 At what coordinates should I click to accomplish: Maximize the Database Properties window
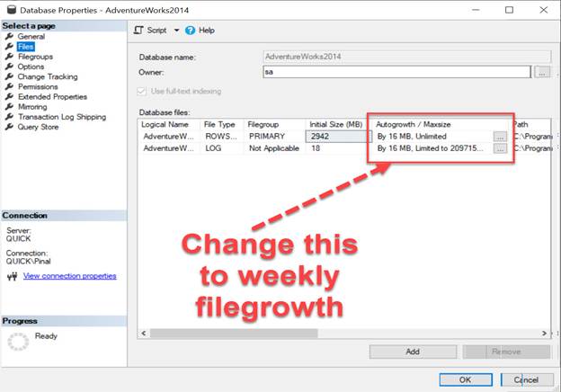509,10
